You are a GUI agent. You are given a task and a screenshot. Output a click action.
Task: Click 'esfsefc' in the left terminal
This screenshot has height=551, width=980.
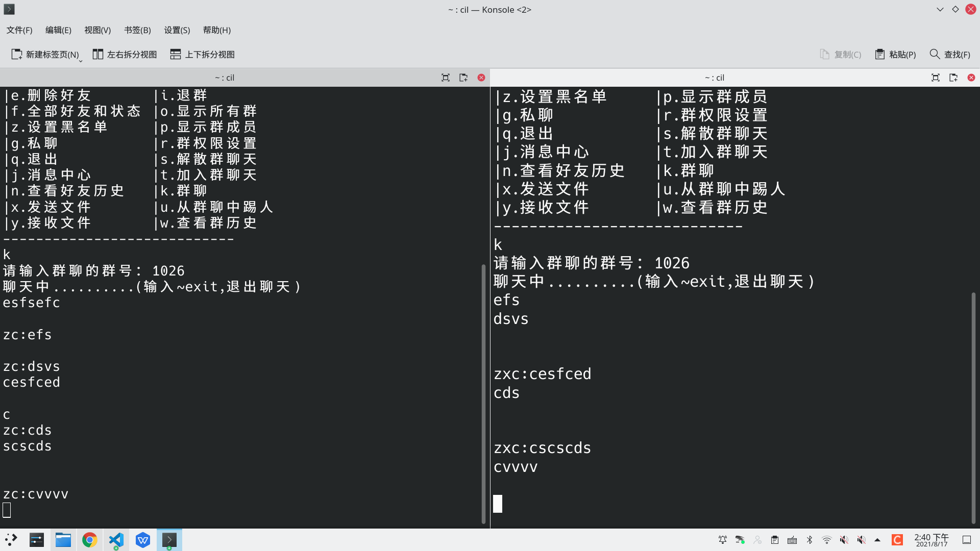[32, 303]
